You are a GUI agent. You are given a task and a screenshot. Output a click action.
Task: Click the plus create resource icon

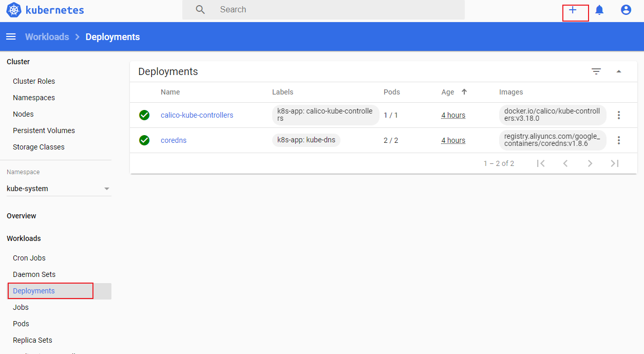pos(573,10)
